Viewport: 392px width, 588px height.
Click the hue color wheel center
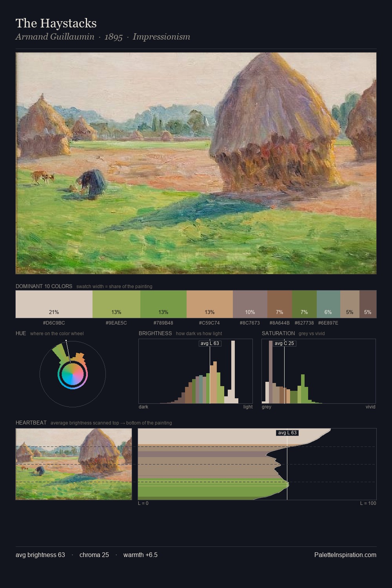(x=73, y=374)
